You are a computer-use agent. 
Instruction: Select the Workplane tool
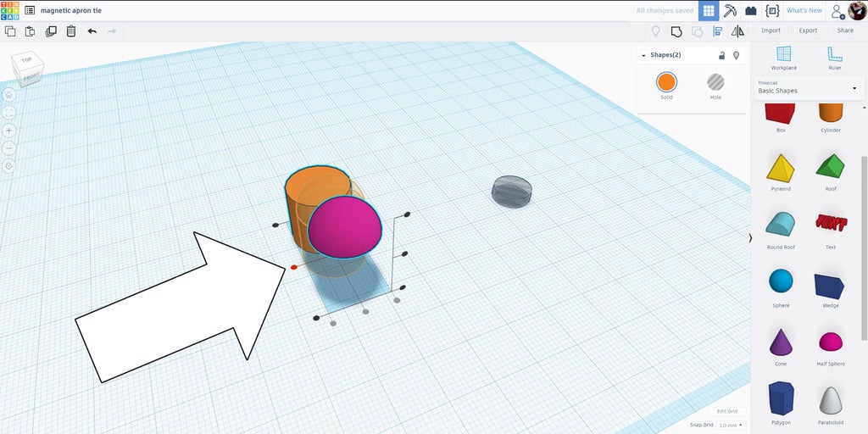(784, 58)
